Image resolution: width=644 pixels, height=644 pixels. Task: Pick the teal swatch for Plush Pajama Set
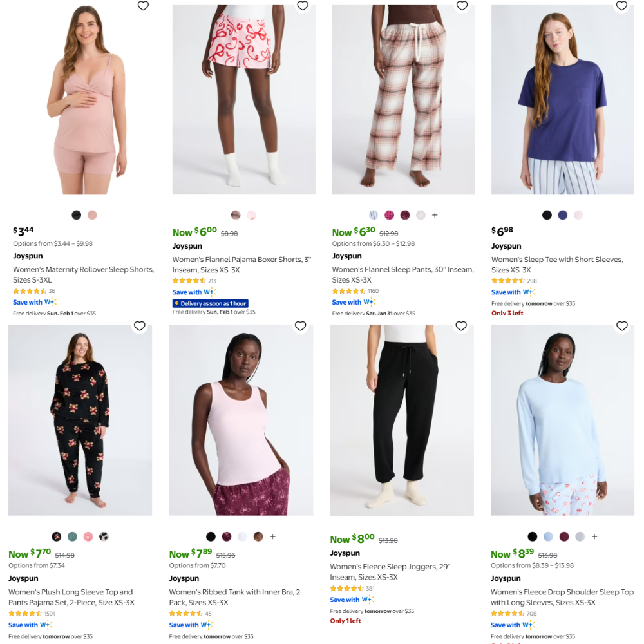click(x=72, y=536)
